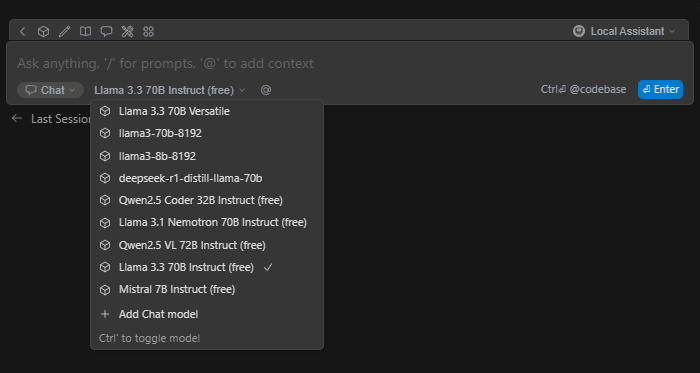Open the Local Assistant dropdown
The image size is (700, 373).
(624, 31)
